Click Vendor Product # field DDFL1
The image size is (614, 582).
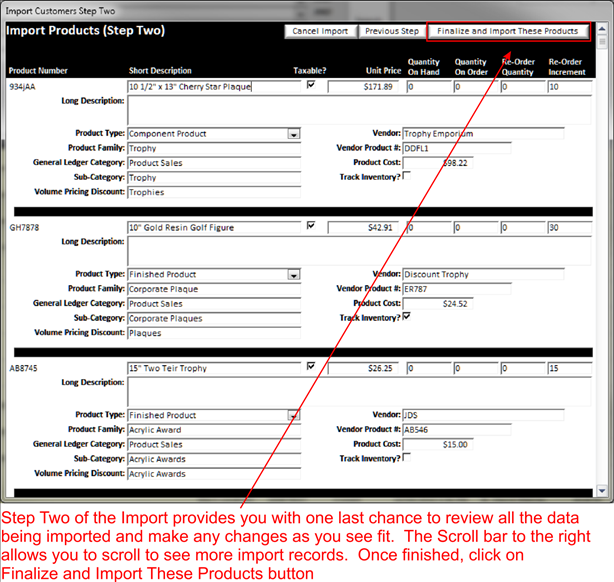pos(457,148)
